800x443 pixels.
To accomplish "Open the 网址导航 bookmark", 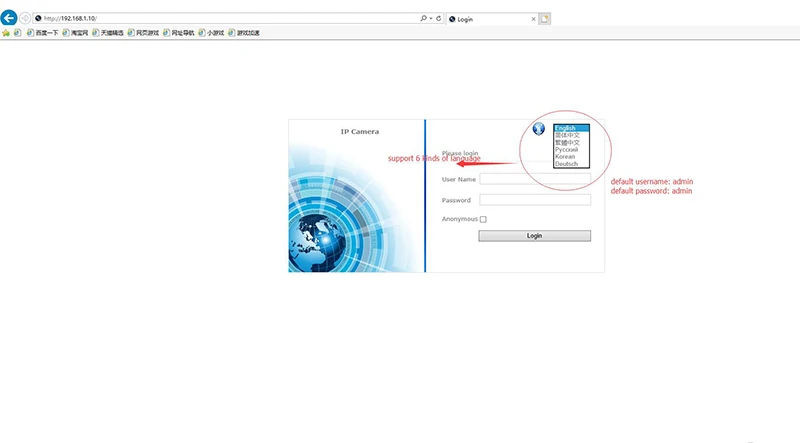I will [179, 33].
